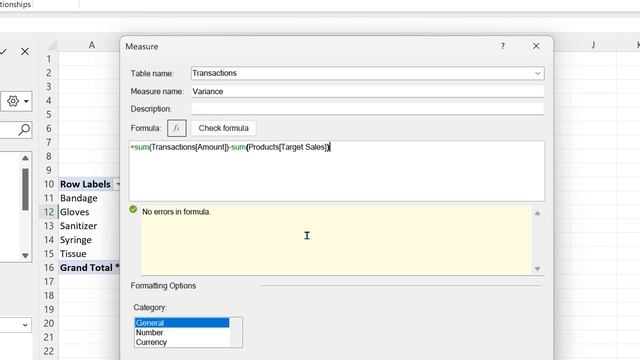This screenshot has height=360, width=640.
Task: Click the search magnifier icon in side pane
Action: point(24,130)
